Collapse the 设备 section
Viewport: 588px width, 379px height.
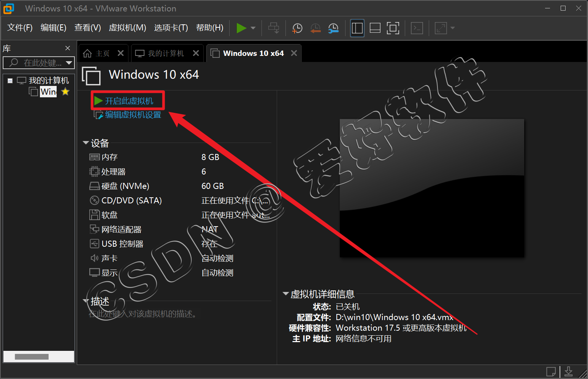86,143
